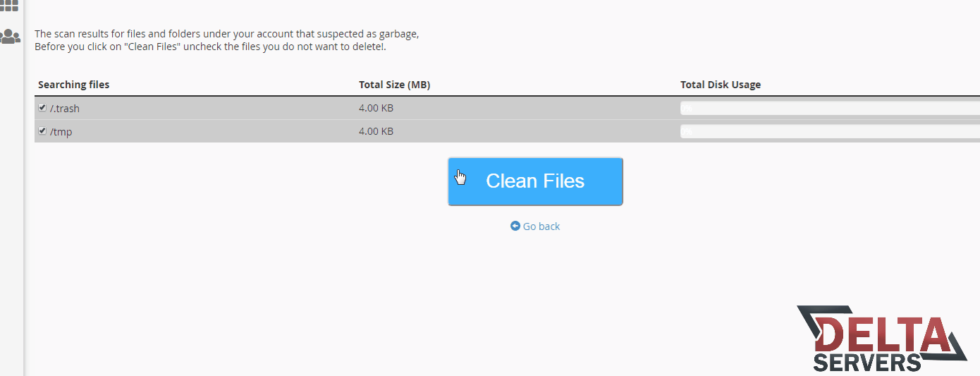
Task: Click the Searching files column header
Action: click(x=74, y=85)
